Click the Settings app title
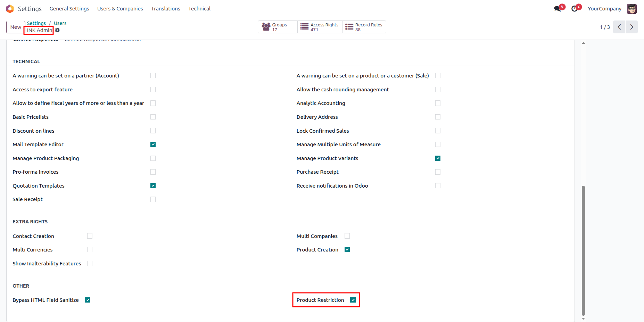The image size is (644, 322). (x=30, y=9)
